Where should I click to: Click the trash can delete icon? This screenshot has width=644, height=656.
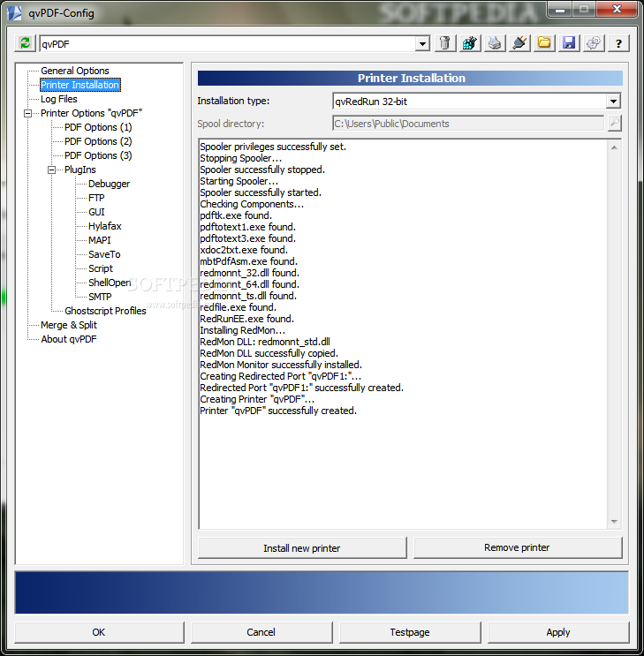445,43
